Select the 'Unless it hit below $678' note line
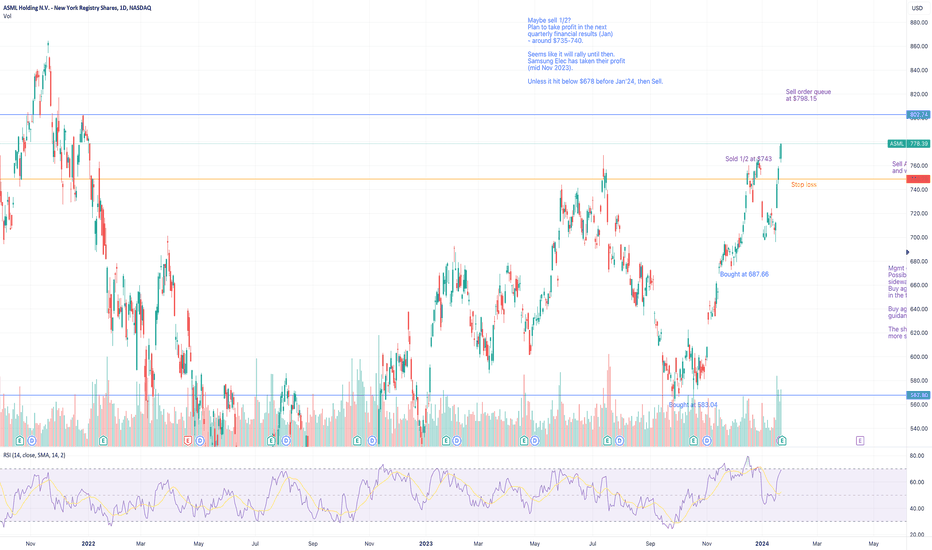The height and width of the screenshot is (550, 932). [595, 81]
